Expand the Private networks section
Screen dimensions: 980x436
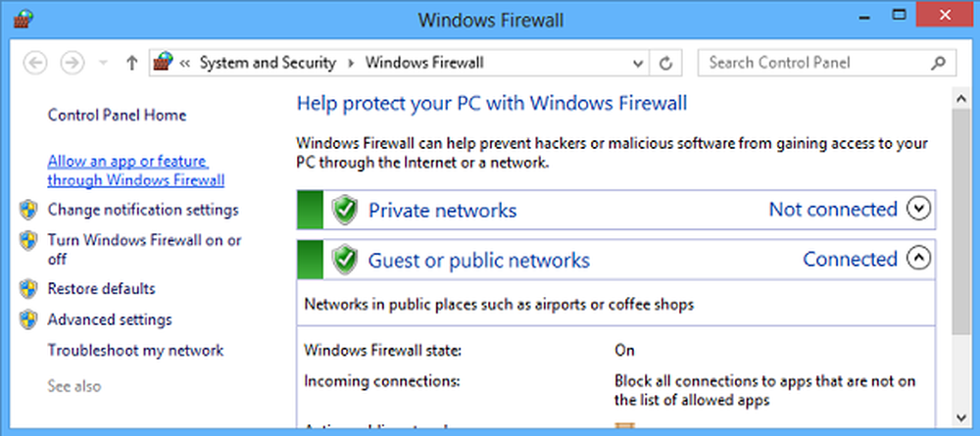click(x=918, y=209)
